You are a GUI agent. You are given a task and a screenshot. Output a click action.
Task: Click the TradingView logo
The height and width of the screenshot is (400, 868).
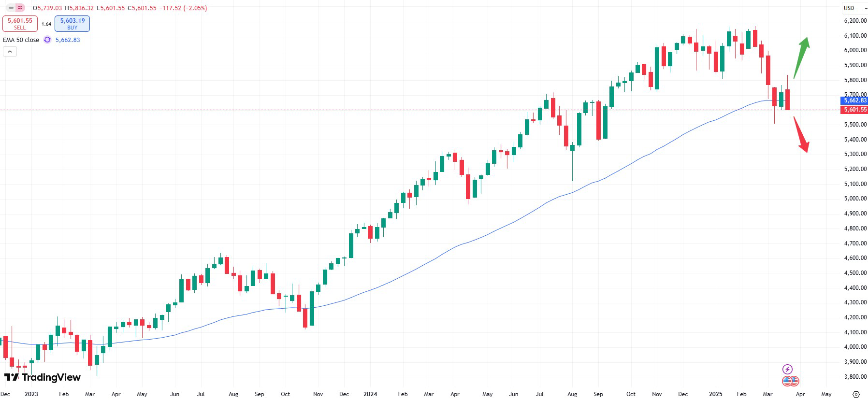(43, 377)
